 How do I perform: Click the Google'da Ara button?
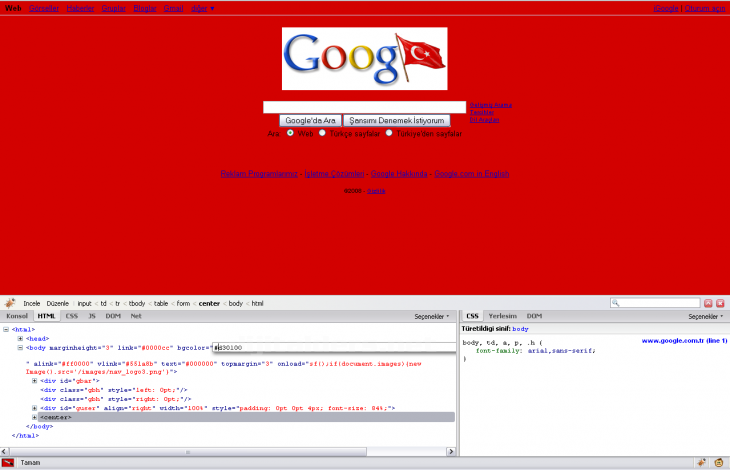pyautogui.click(x=311, y=121)
